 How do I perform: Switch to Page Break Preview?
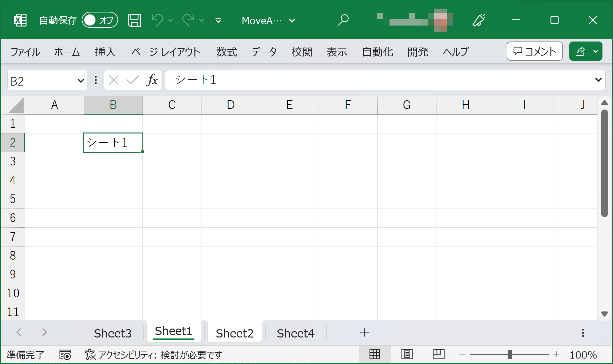[x=439, y=354]
